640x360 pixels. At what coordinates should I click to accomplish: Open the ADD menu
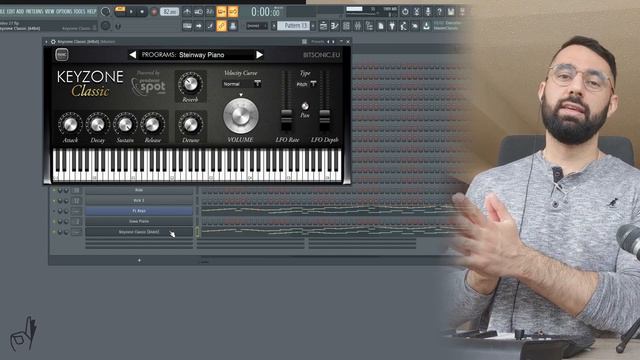click(x=20, y=11)
